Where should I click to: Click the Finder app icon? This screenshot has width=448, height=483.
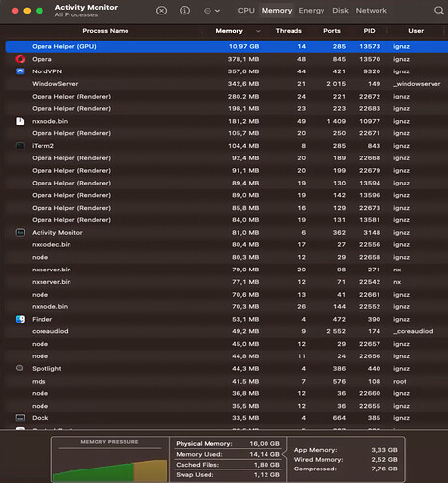[x=20, y=319]
